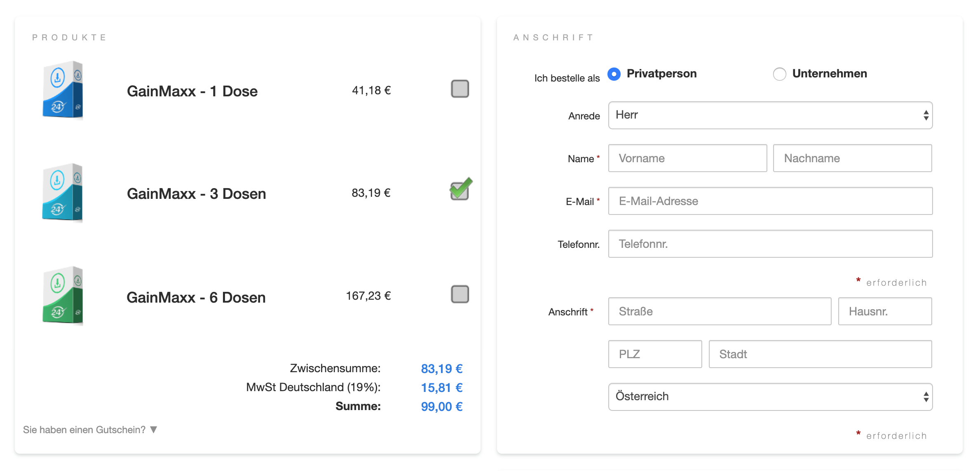Uncheck the GainMaxx - 3 Dosen green checkmark
Viewport: 980px width, 471px height.
coord(460,191)
